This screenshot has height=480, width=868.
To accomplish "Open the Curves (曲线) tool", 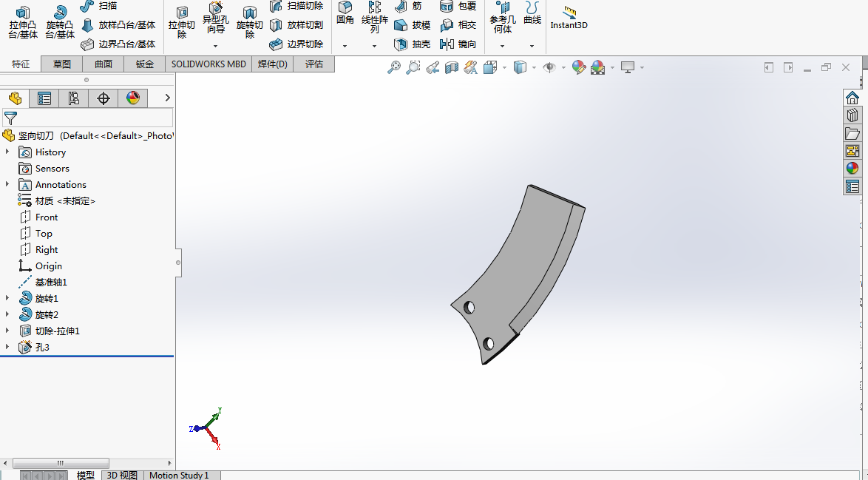I will [x=532, y=13].
